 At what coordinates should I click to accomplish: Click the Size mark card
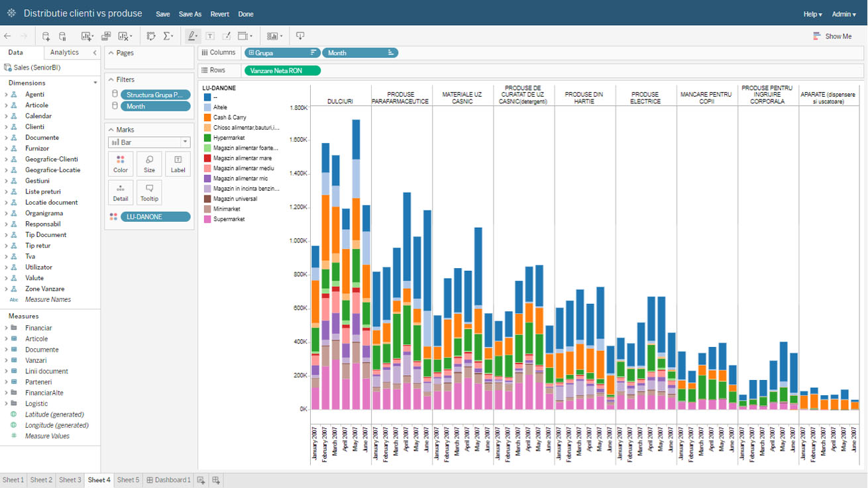coord(149,164)
